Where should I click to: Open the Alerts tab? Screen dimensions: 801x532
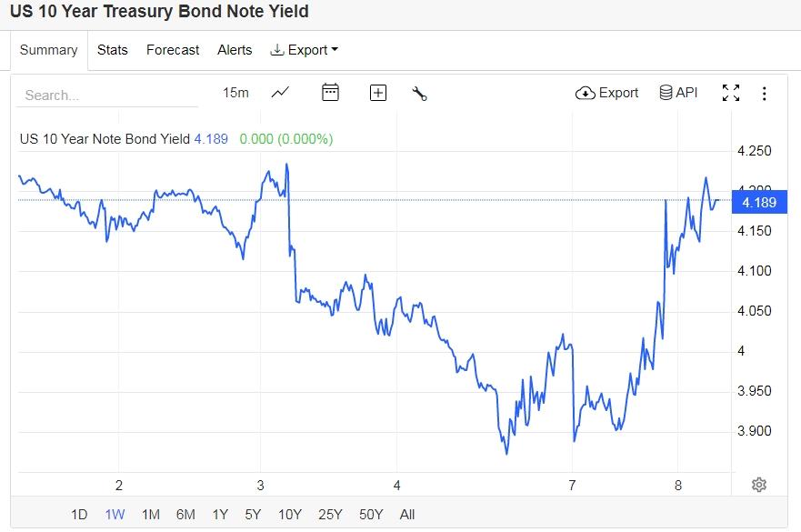[235, 50]
